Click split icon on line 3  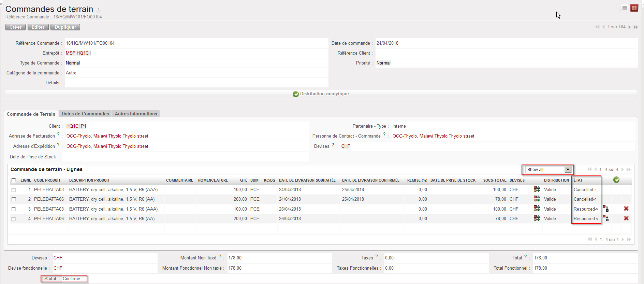(x=606, y=209)
